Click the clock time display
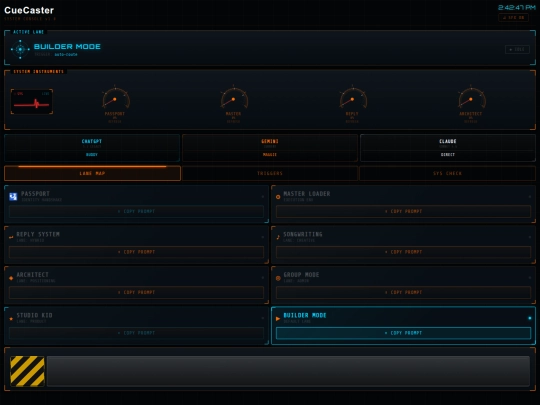 (517, 8)
